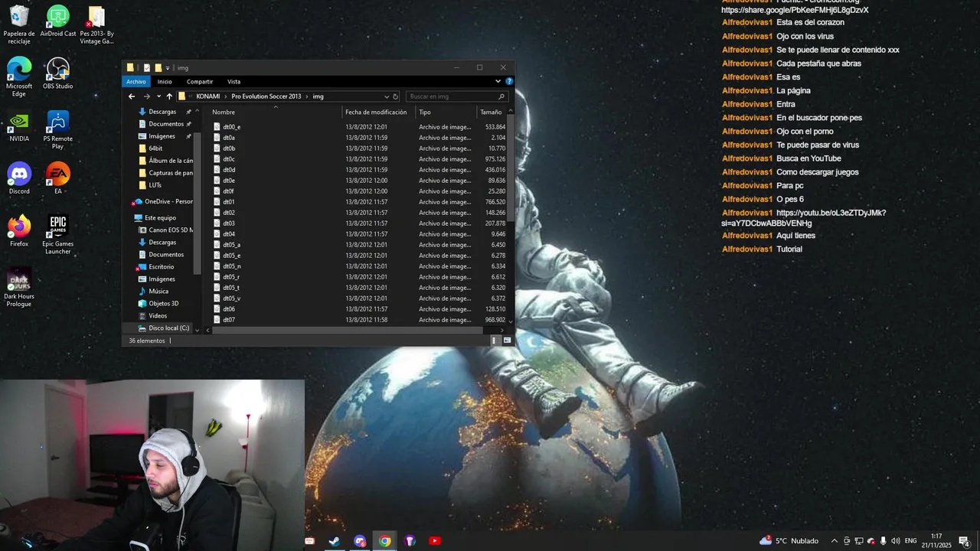Launch Epic Games Launcher shortcut

pos(58,235)
